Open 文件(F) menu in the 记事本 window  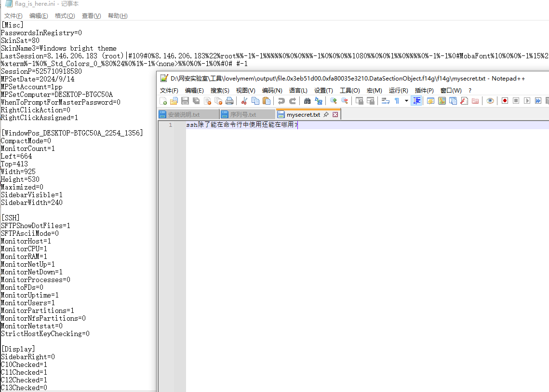(13, 16)
